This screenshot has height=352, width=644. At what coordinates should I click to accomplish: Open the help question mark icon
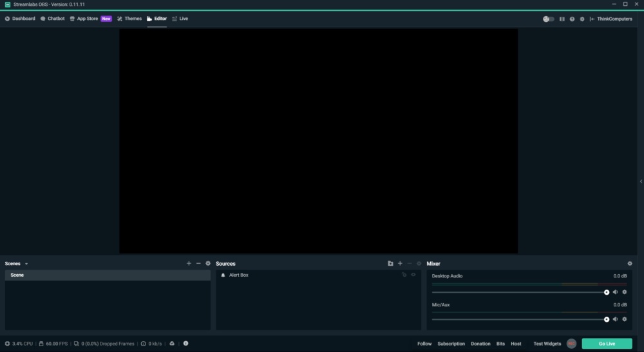[x=572, y=19]
